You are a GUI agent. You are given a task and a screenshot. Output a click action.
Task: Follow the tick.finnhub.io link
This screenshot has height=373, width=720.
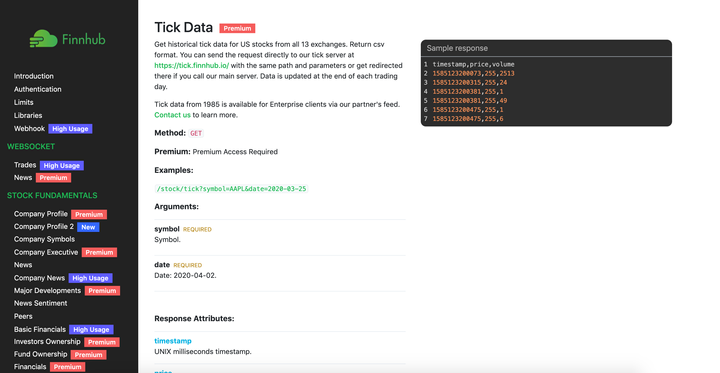[x=191, y=66]
